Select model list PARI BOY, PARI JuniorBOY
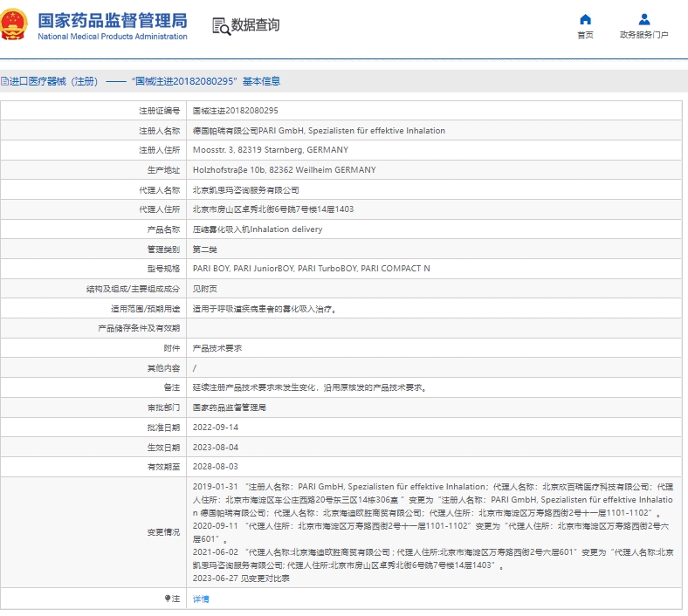The height and width of the screenshot is (616, 688). 311,269
